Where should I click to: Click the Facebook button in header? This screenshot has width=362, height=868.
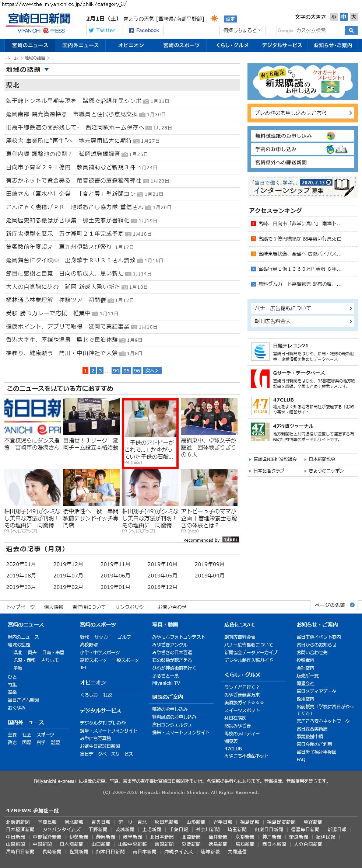point(145,30)
